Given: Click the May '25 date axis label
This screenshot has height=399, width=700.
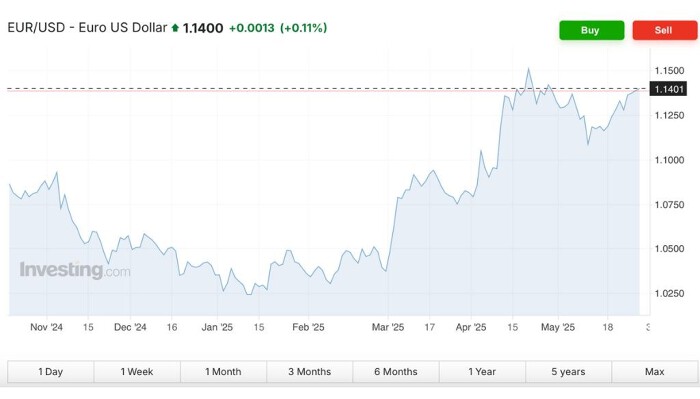Looking at the screenshot, I should (558, 327).
